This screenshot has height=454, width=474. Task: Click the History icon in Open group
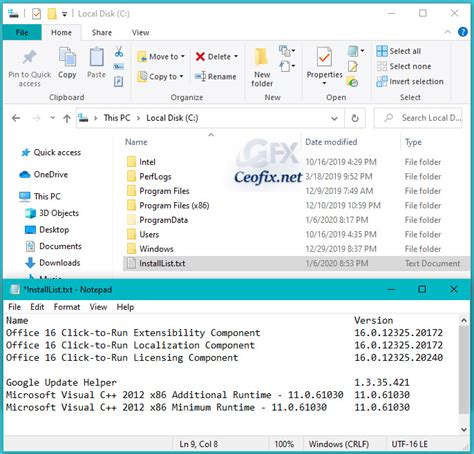point(353,81)
